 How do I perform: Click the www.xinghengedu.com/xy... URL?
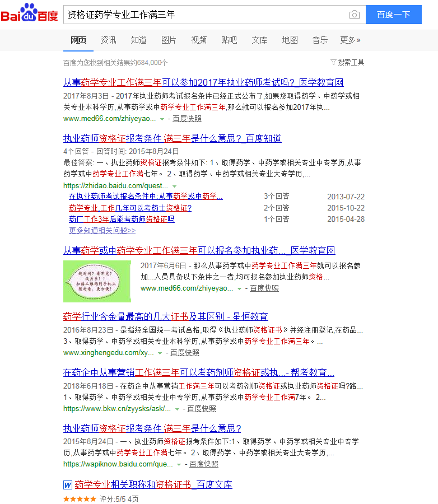pos(108,353)
